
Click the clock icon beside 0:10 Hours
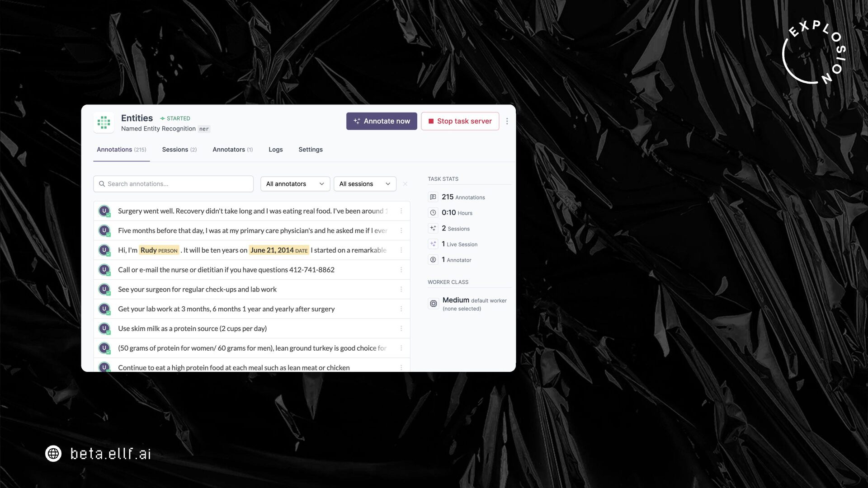[433, 213]
